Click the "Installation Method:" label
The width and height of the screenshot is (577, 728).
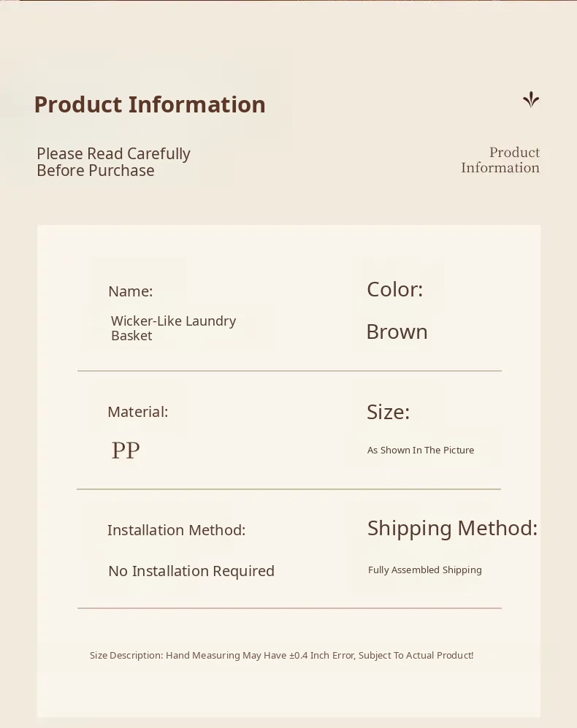[176, 530]
